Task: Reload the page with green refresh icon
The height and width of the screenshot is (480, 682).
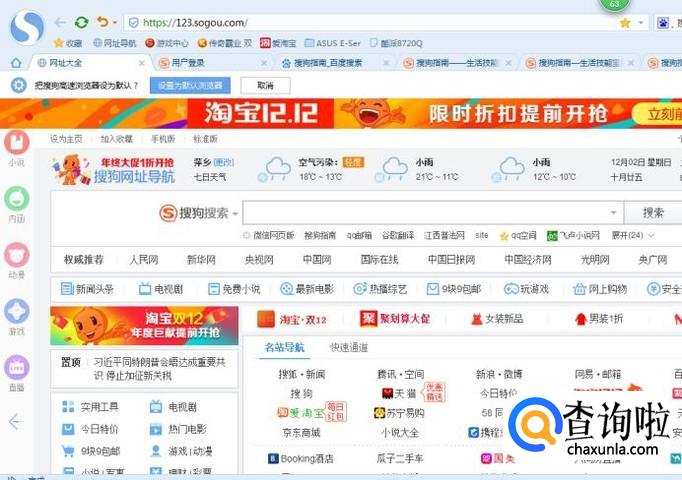Action: 81,22
